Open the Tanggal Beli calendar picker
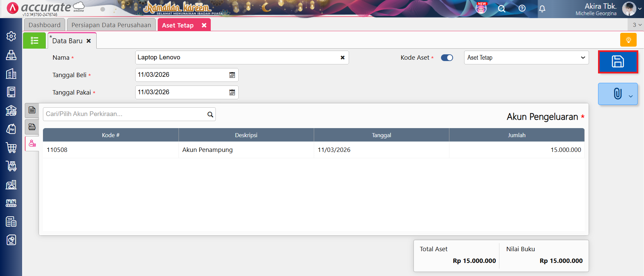Screen dimensions: 644x276 click(232, 75)
